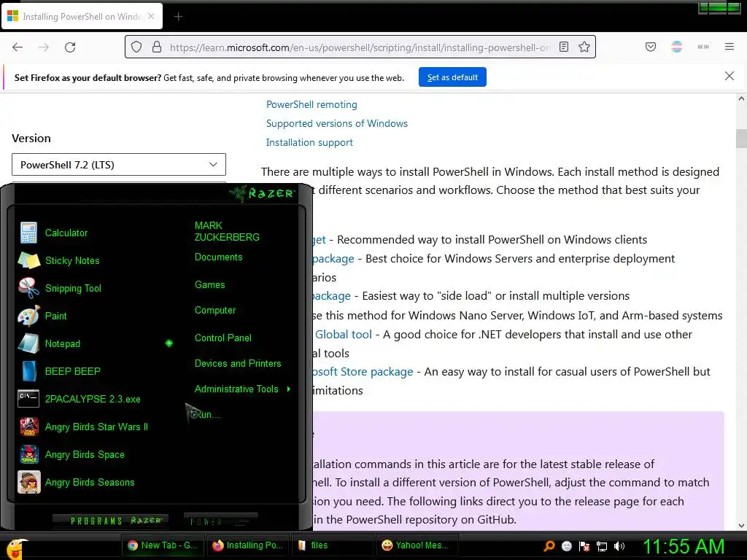Click the Start orb smiley on taskbar
This screenshot has width=747, height=560.
[17, 548]
